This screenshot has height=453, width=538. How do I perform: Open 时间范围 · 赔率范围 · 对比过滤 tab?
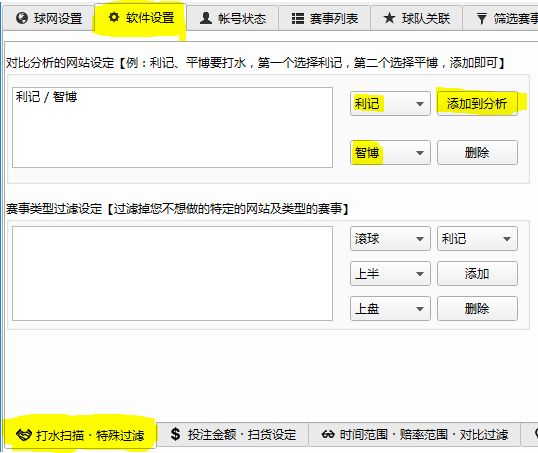click(x=414, y=435)
